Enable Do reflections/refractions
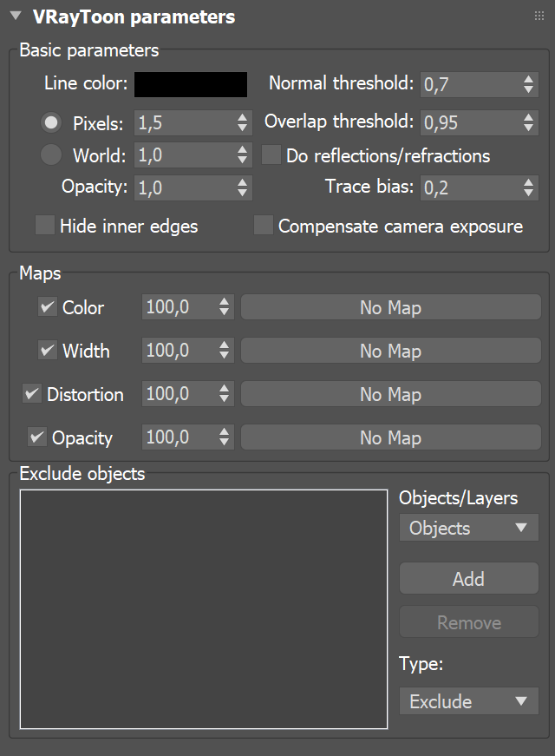The height and width of the screenshot is (756, 555). tap(271, 154)
